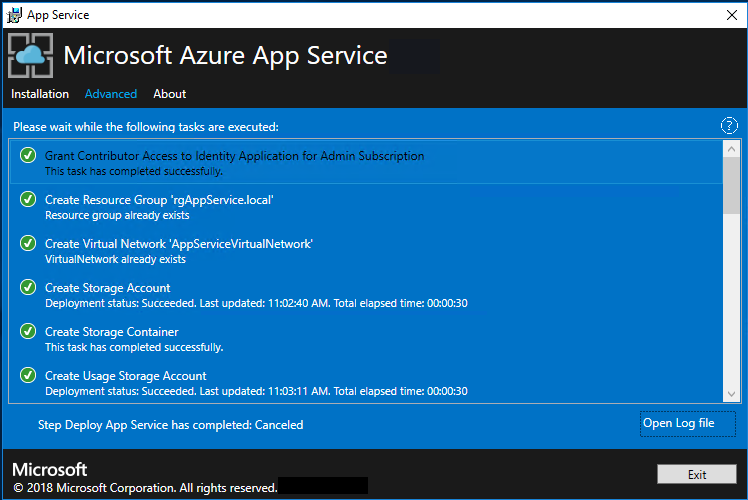Screen dimensions: 748x500
Task: Click the Exit button
Action: pos(697,474)
